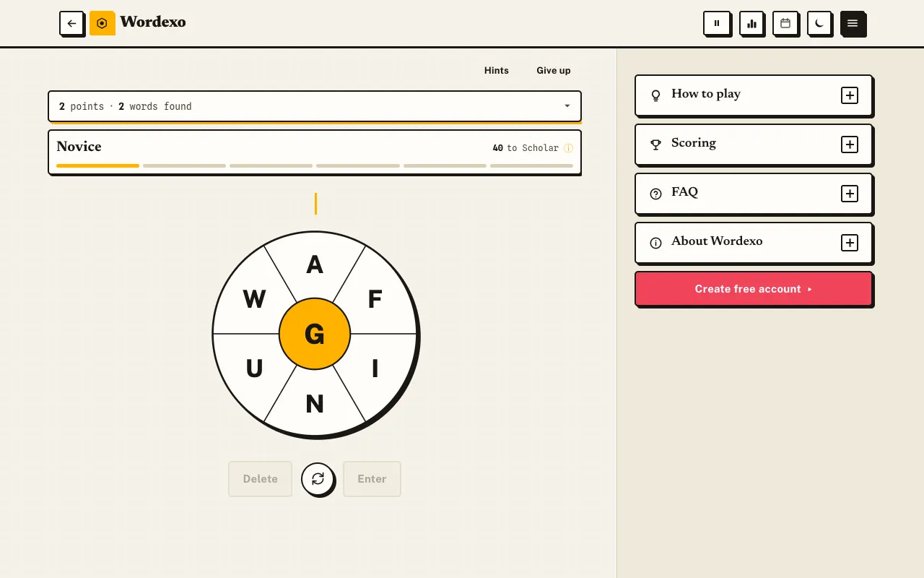Select the letter N on the wheel
This screenshot has height=578, width=924.
click(315, 404)
